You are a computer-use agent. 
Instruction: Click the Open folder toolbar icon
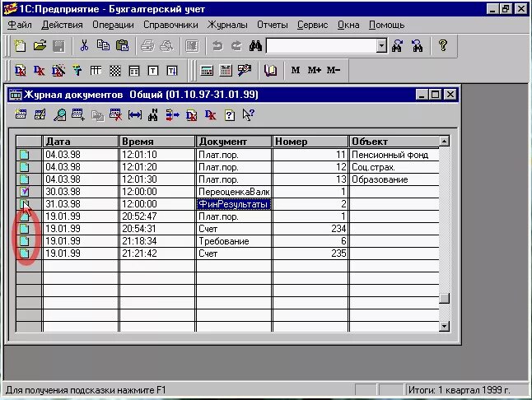(x=40, y=45)
